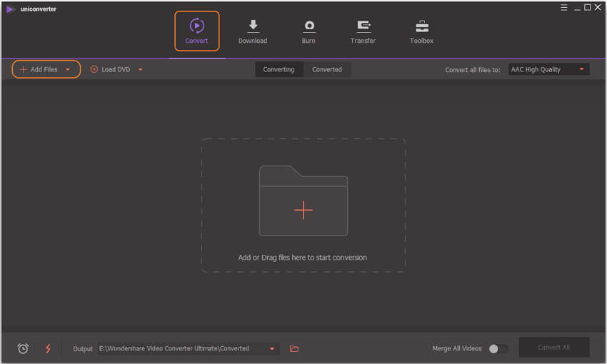Open the Transfer section icon
This screenshot has width=607, height=364.
(363, 26)
